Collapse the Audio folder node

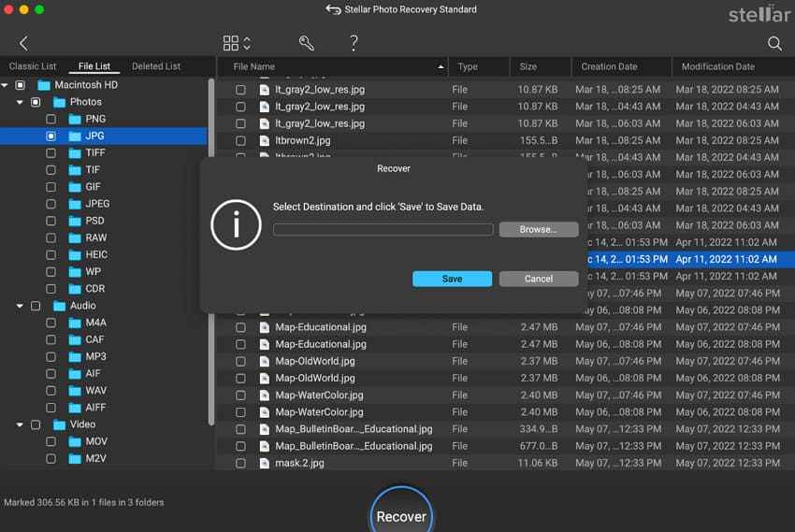pos(20,306)
